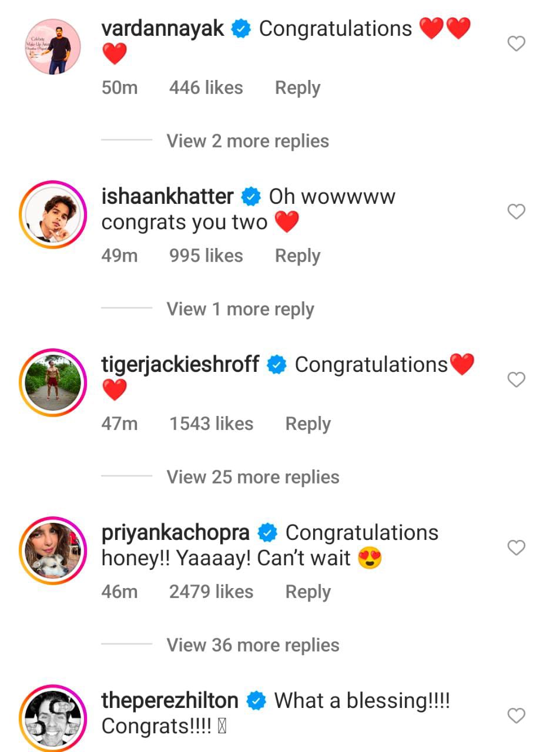Image resolution: width=560 pixels, height=752 pixels.
Task: Click 995 likes on ishaankhatter's comment
Action: 206,256
